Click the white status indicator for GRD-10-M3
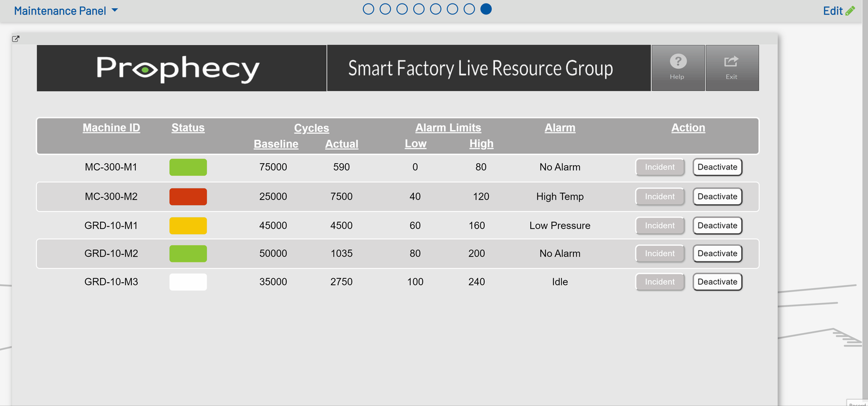868x406 pixels. [x=187, y=282]
